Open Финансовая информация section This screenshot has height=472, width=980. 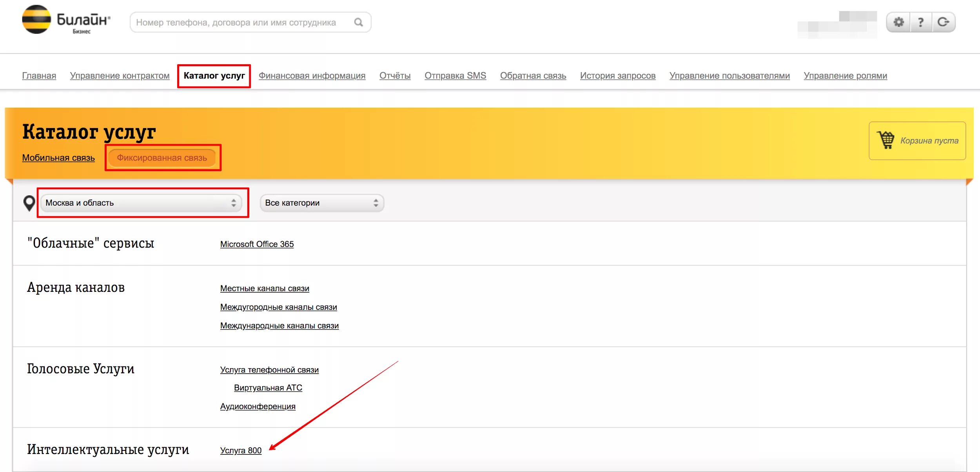[312, 76]
